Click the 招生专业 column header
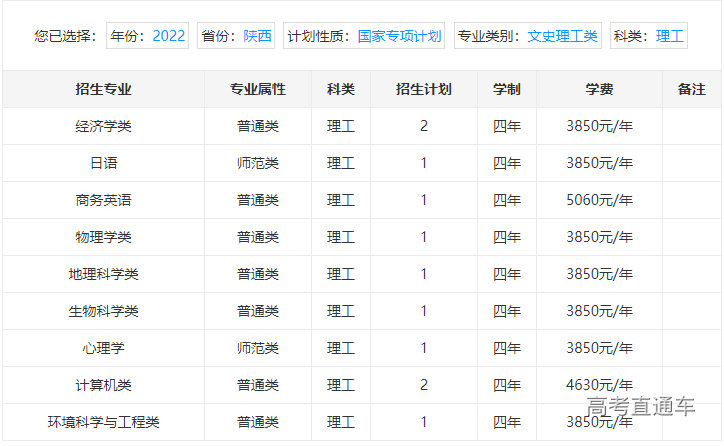 (103, 89)
